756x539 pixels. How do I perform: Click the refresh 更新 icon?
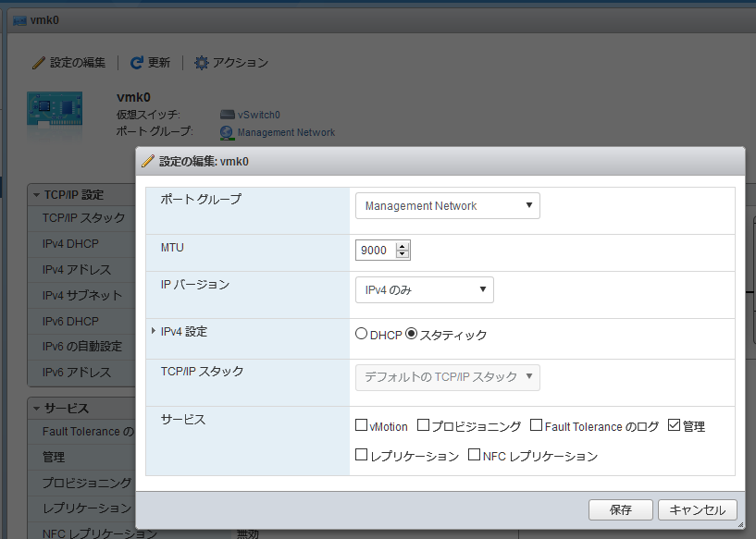137,63
